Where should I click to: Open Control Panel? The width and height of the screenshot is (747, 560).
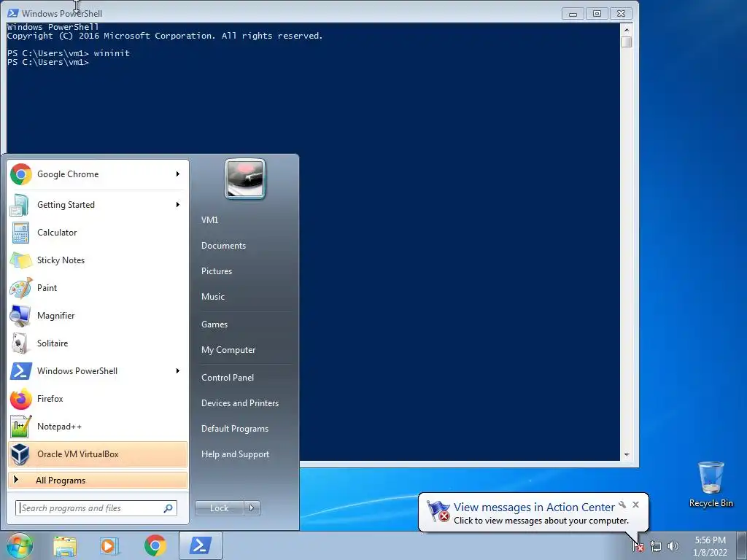(x=228, y=378)
